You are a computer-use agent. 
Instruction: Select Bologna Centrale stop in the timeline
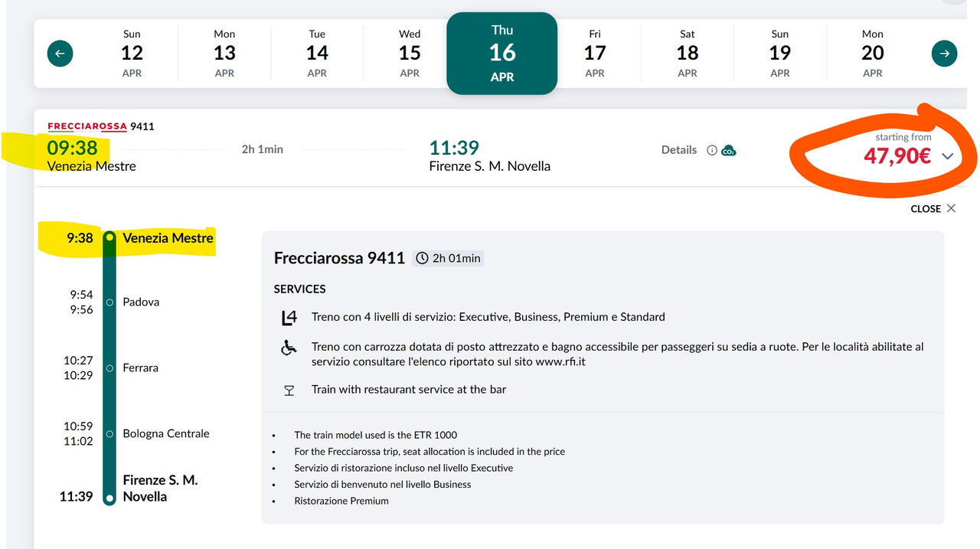point(165,433)
